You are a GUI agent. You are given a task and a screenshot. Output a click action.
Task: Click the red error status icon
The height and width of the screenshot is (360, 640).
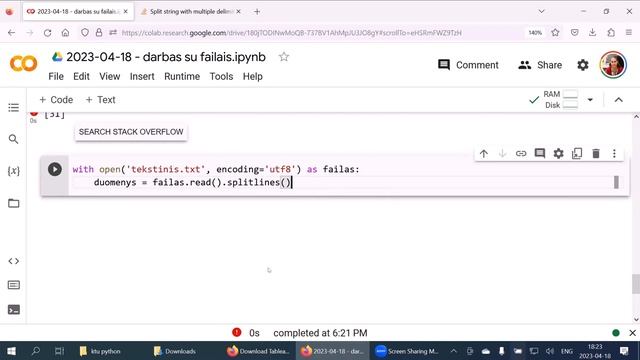point(236,333)
